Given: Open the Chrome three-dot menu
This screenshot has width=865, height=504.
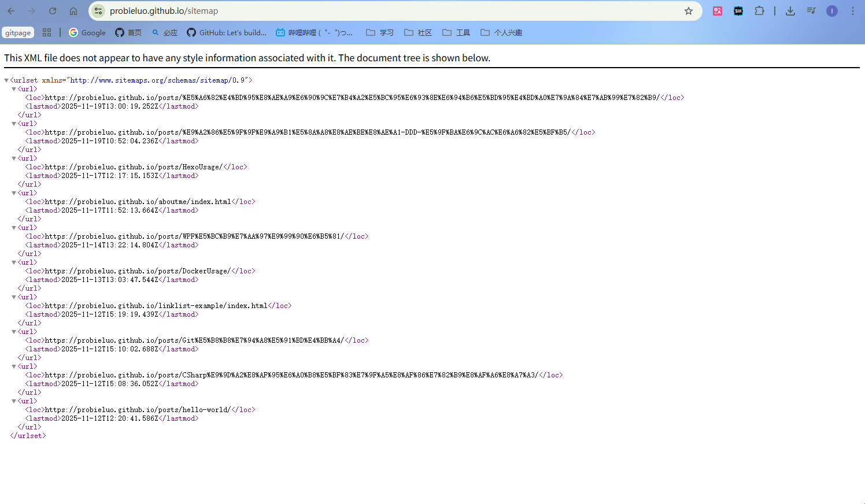Looking at the screenshot, I should (853, 11).
